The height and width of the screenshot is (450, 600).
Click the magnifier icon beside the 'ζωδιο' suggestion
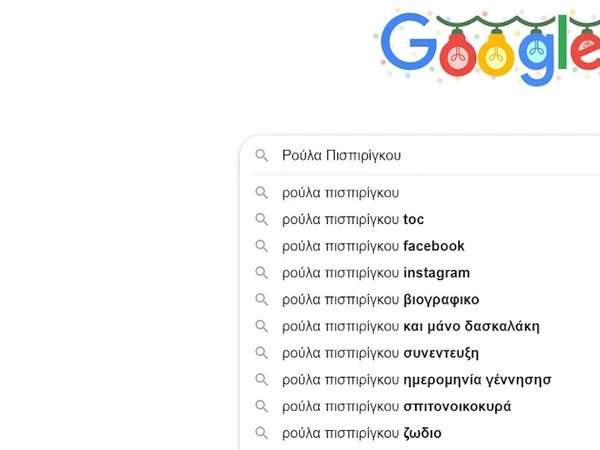pyautogui.click(x=262, y=434)
